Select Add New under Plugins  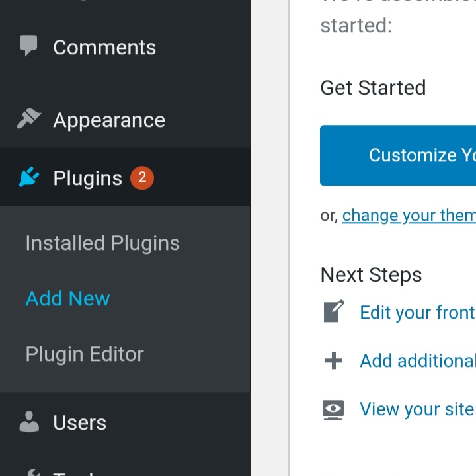(67, 298)
